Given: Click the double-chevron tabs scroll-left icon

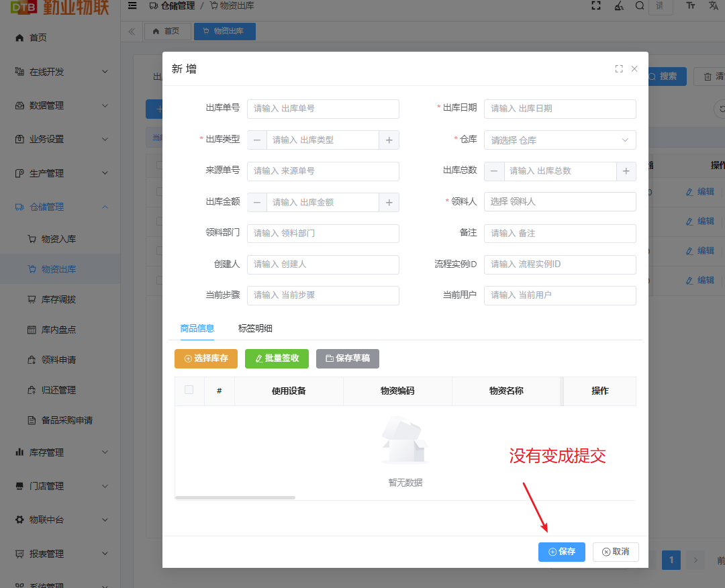Looking at the screenshot, I should (x=132, y=32).
